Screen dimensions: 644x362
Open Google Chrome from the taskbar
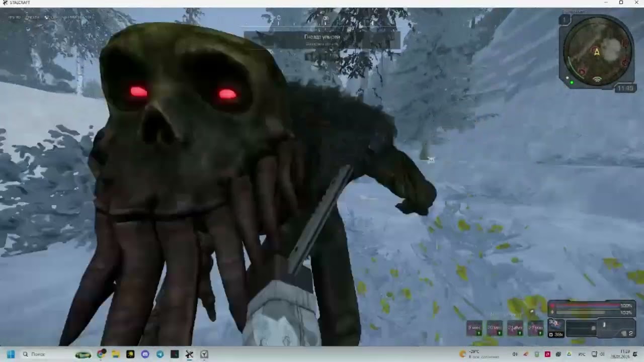pyautogui.click(x=101, y=354)
